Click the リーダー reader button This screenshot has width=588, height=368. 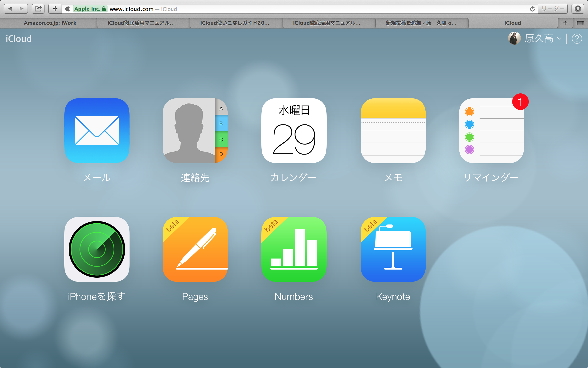(x=553, y=9)
